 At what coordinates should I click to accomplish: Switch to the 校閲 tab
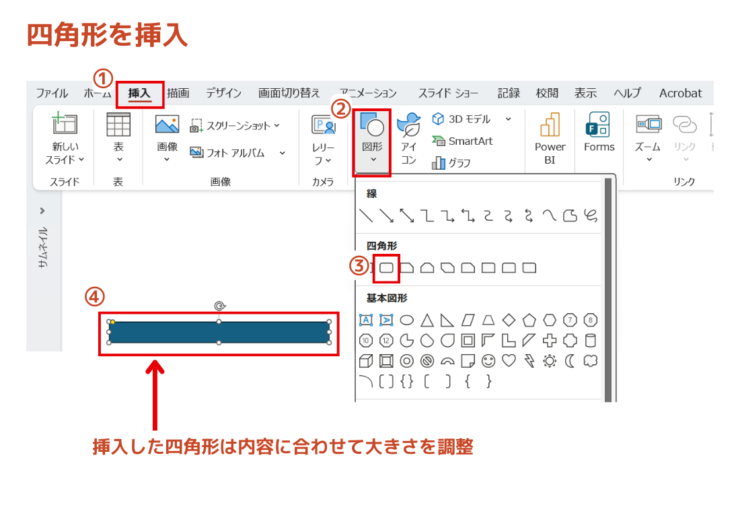click(x=547, y=93)
